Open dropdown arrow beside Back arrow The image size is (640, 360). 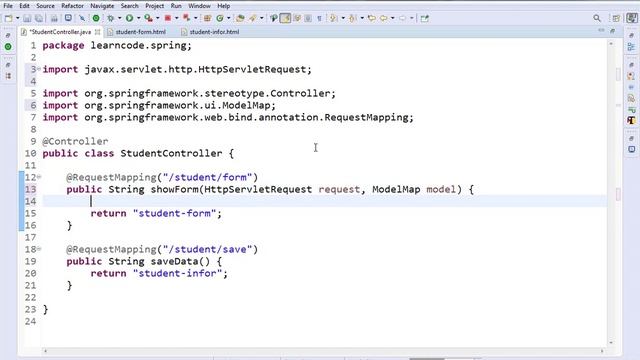393,18
